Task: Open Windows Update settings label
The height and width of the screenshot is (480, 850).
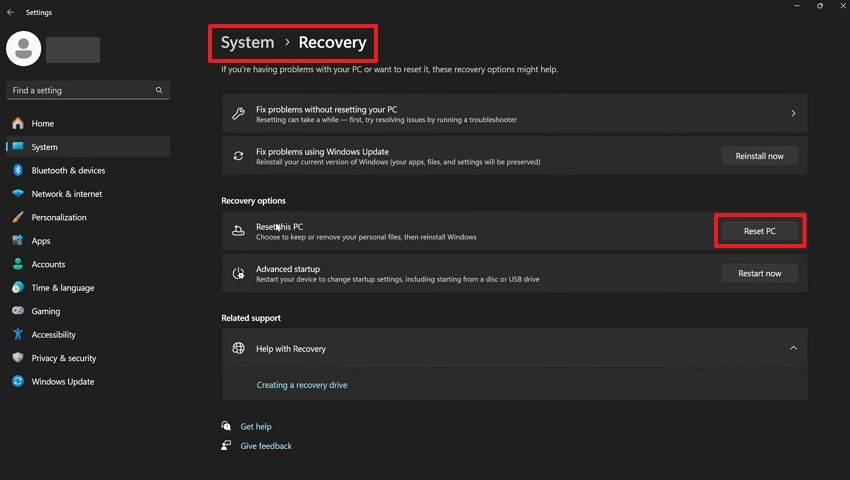Action: click(63, 381)
